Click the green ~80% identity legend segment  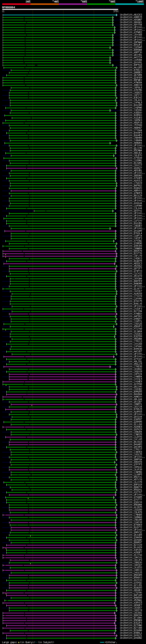101,4
